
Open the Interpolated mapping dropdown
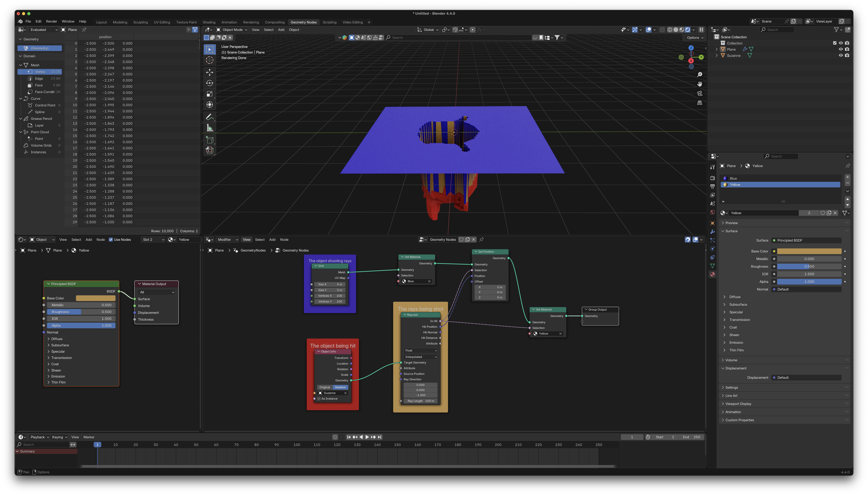point(420,357)
